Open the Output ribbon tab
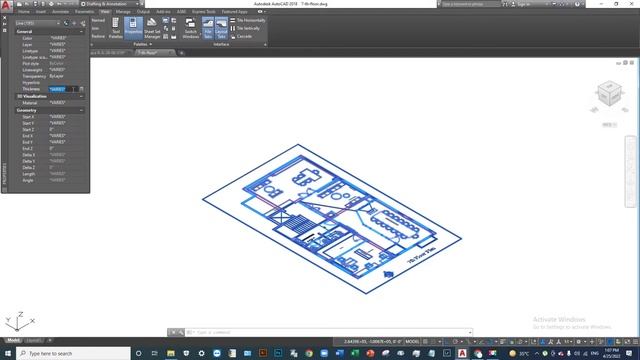Screen dimensions: 640x360 (x=143, y=12)
